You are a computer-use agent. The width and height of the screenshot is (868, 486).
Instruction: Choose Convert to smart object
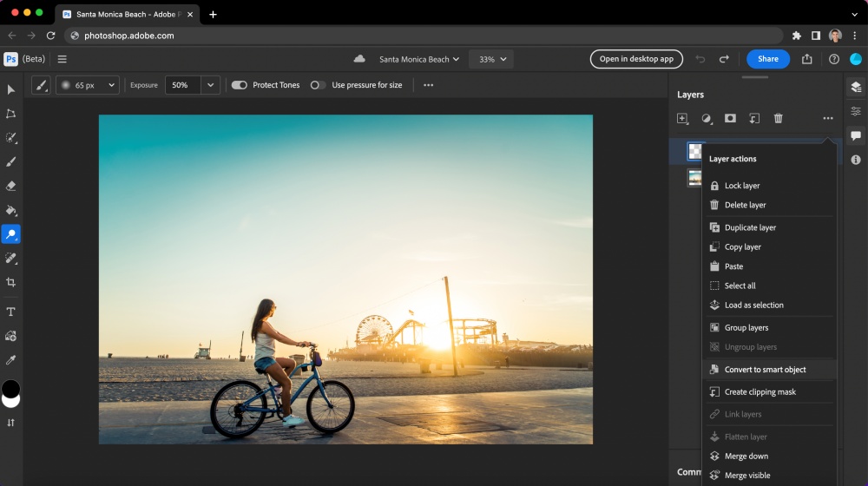point(765,370)
